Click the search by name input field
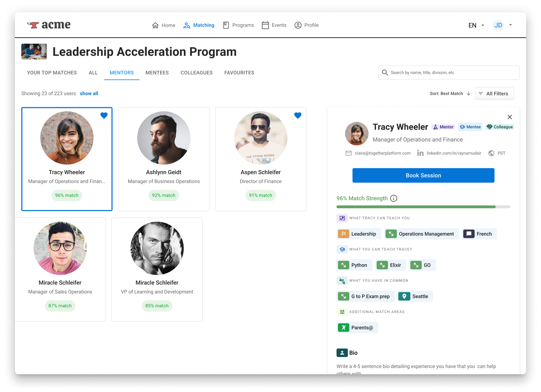Viewport: 541px width, 392px height. click(449, 72)
